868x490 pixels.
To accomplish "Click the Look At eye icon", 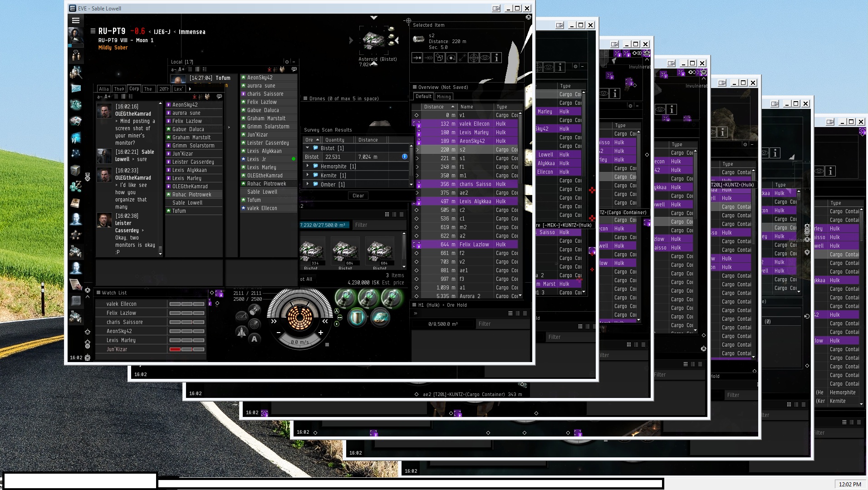I will point(485,58).
